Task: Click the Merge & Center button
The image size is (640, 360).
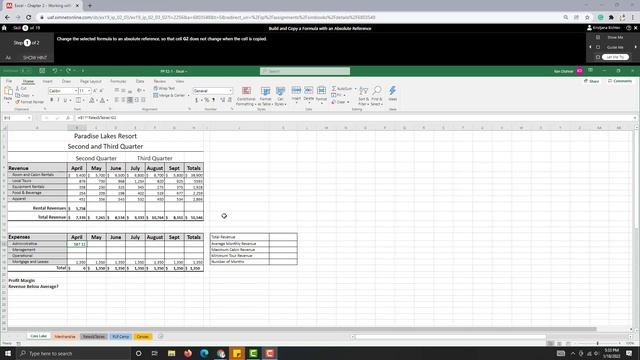Action: (169, 96)
